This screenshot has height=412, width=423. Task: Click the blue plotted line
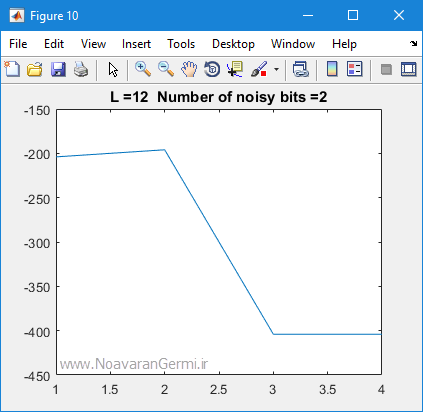click(219, 241)
